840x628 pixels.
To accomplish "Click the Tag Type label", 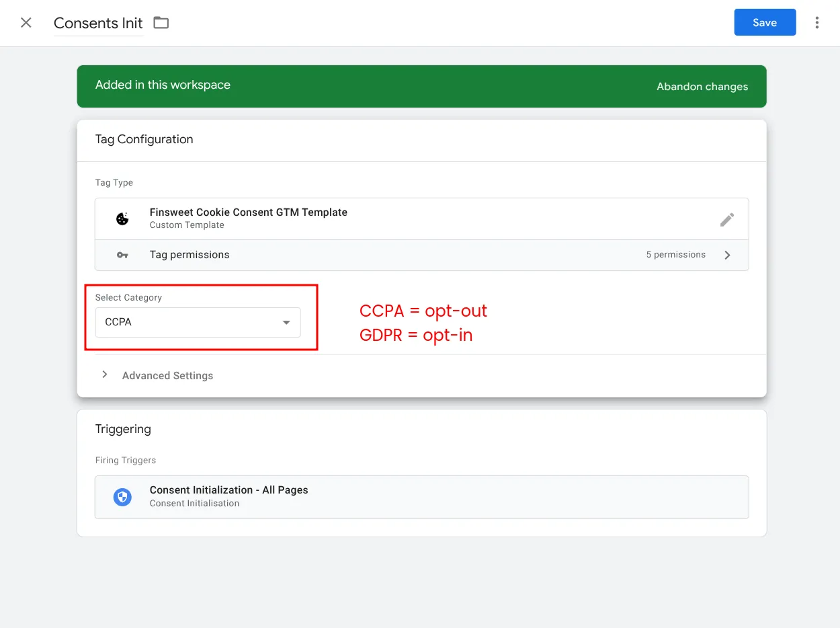I will tap(114, 183).
